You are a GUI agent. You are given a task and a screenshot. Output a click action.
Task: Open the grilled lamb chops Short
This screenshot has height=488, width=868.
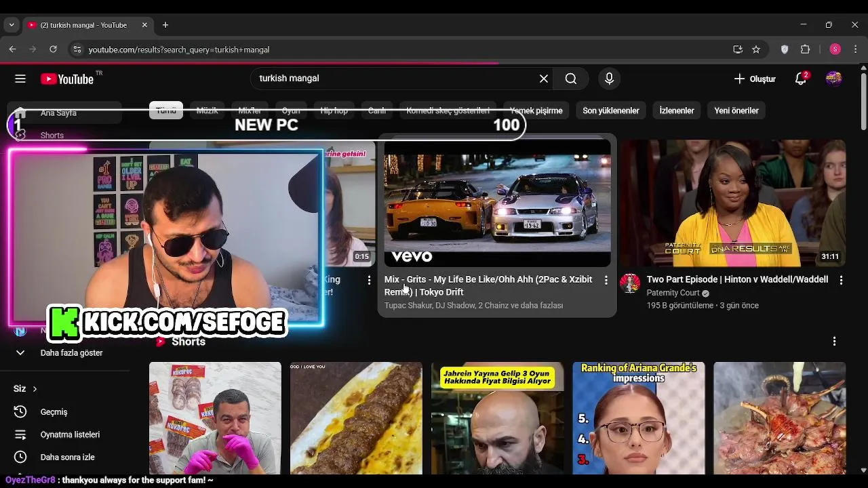(x=779, y=418)
